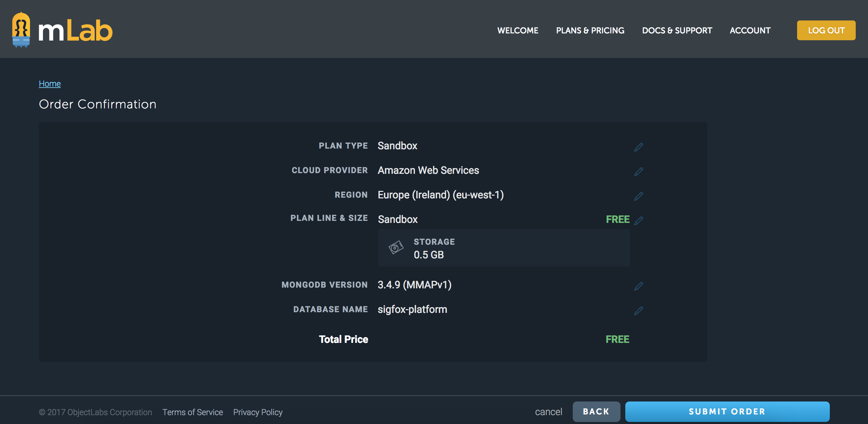Screen dimensions: 868x424
Task: Click the storage disk icon
Action: [395, 247]
